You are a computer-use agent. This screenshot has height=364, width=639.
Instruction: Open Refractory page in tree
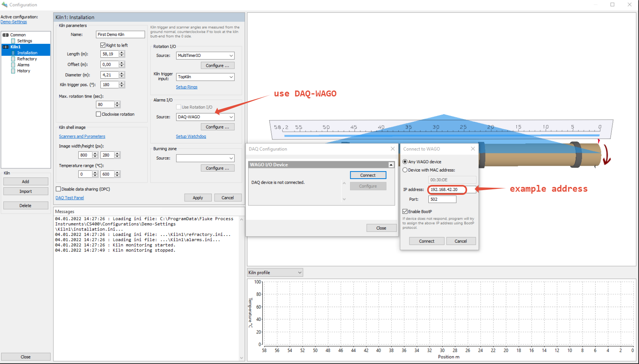point(27,59)
